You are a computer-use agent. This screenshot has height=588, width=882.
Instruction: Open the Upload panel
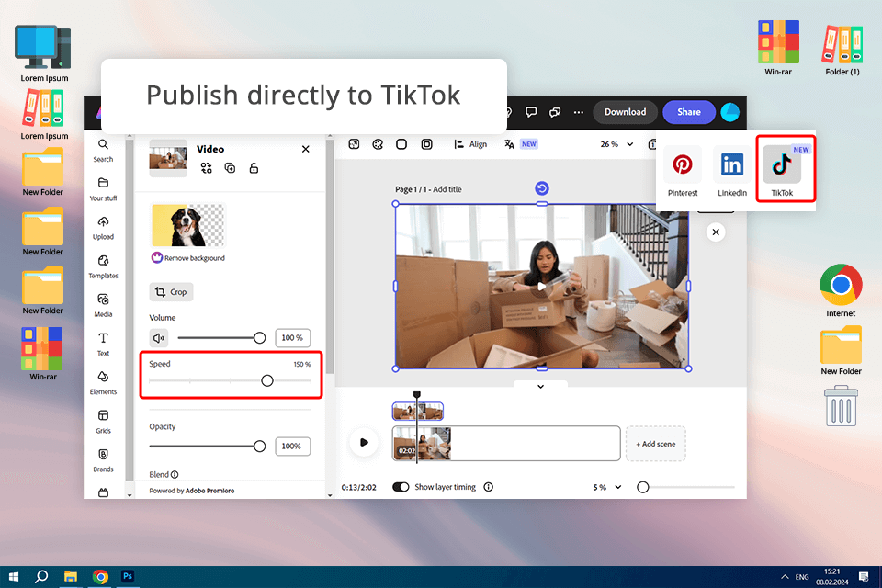click(x=103, y=228)
